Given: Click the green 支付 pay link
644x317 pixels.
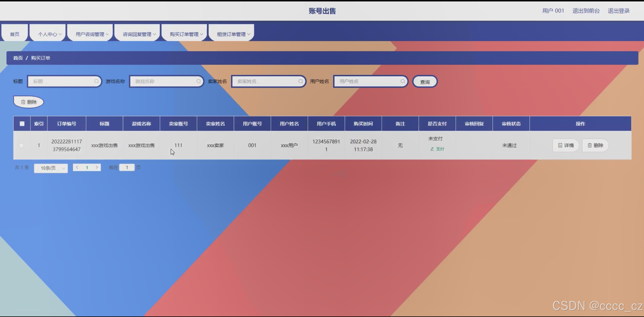Looking at the screenshot, I should coord(437,149).
